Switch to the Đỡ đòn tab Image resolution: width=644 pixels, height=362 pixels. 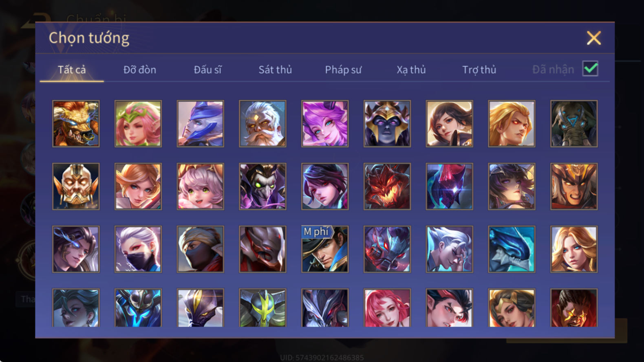[140, 70]
